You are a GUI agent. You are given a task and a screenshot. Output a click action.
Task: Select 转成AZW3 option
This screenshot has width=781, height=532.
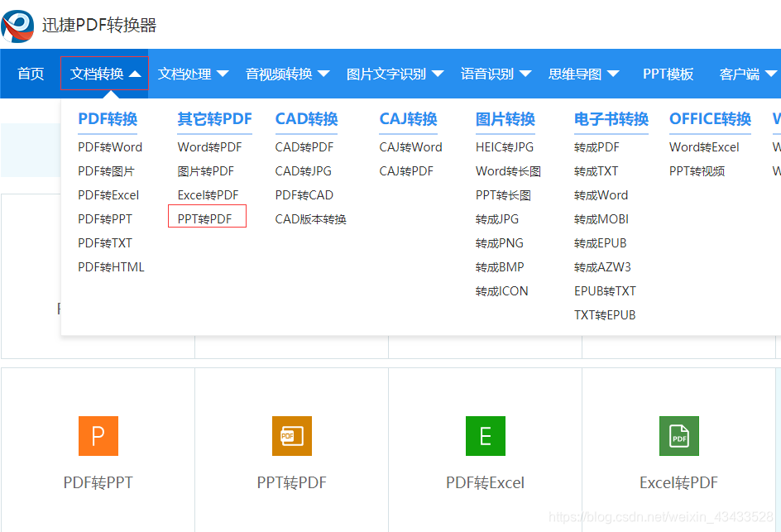tap(602, 267)
